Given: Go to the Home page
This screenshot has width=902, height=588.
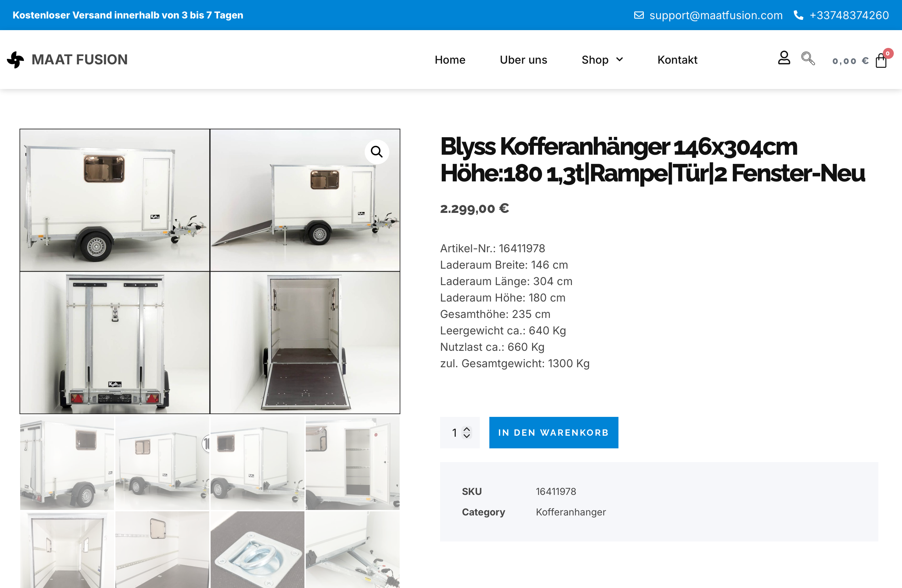Looking at the screenshot, I should [450, 60].
